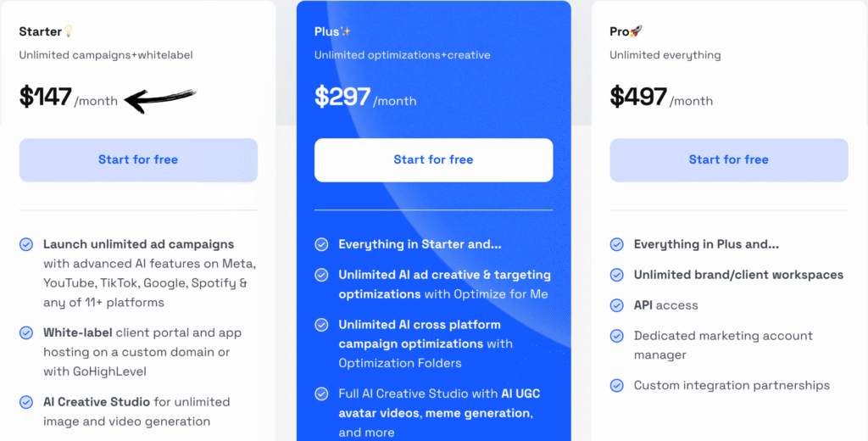The image size is (868, 441).
Task: Click the Everything in Plus and... feature text
Action: 706,244
